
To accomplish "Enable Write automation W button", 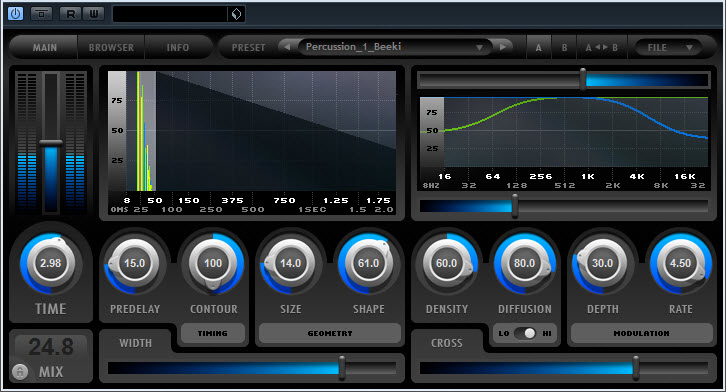I will coord(94,13).
